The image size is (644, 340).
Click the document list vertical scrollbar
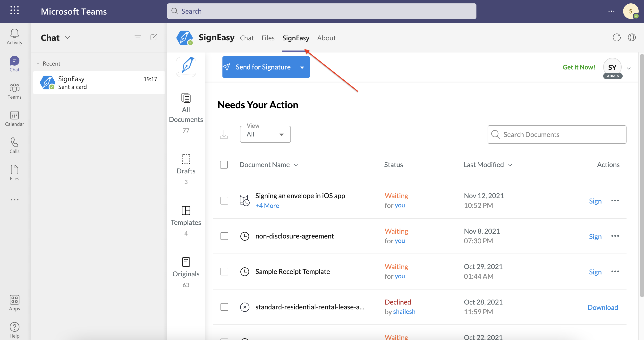(x=642, y=175)
